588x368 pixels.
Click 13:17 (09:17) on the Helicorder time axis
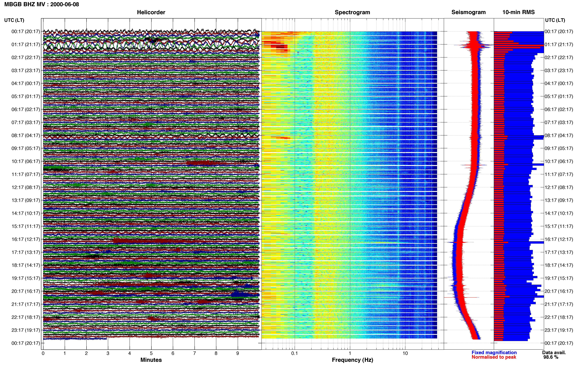[26, 200]
